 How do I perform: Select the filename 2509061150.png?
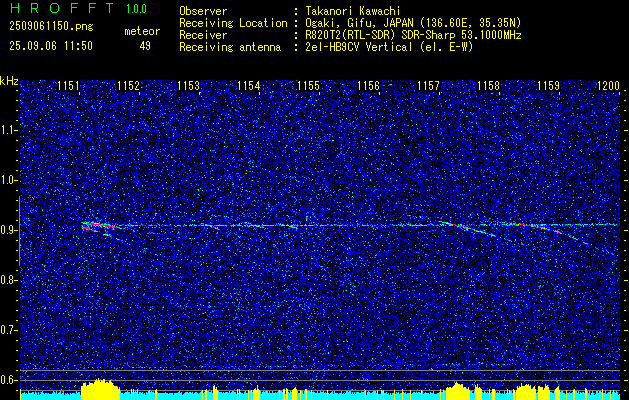click(x=51, y=27)
